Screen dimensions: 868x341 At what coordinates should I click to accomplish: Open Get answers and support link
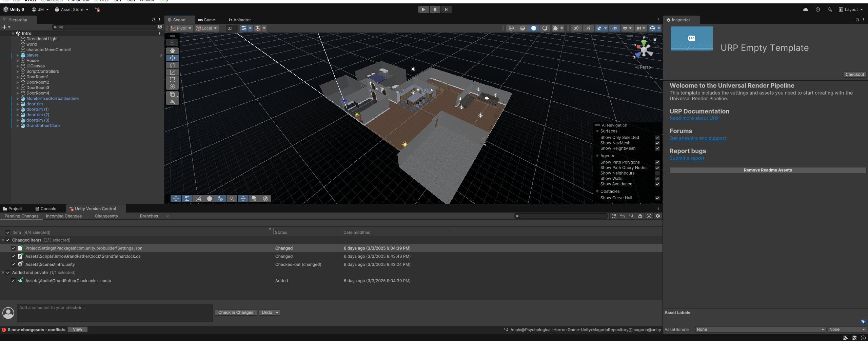[698, 138]
